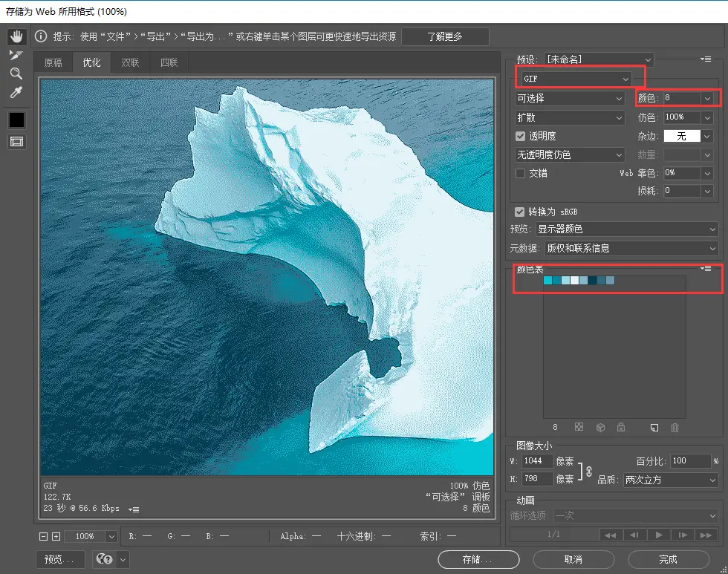Switch to the 原稿 tab

[53, 63]
